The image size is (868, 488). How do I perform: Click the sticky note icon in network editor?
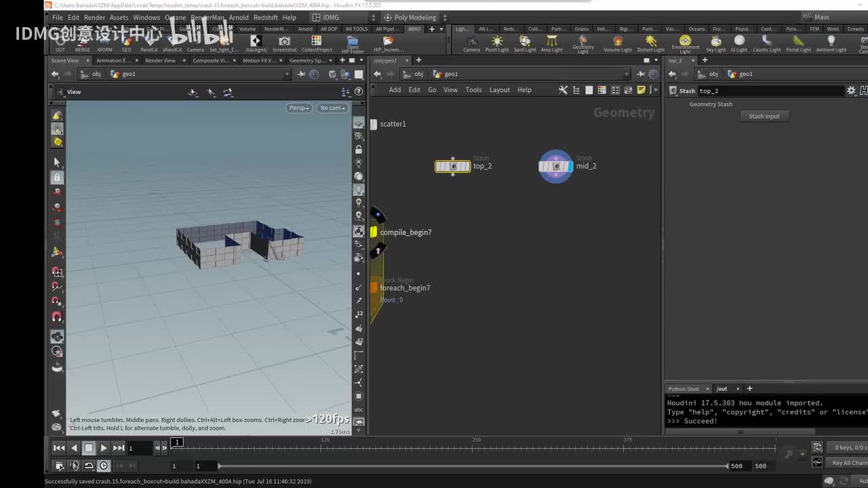point(641,90)
